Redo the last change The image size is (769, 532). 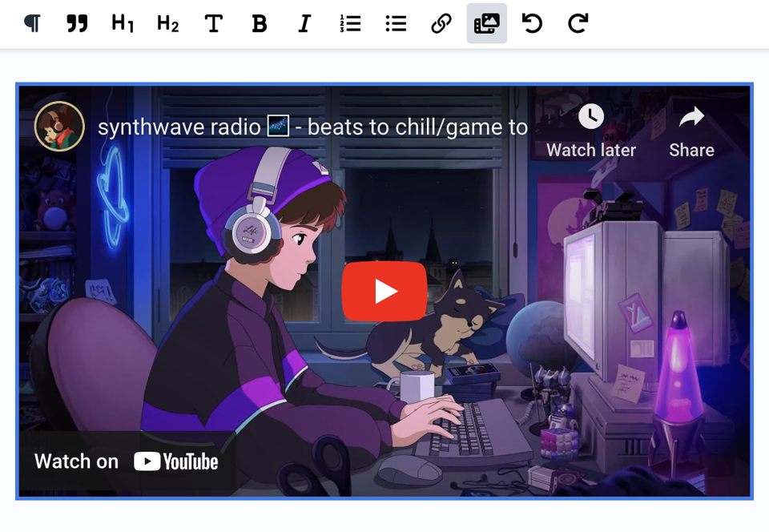[x=578, y=23]
